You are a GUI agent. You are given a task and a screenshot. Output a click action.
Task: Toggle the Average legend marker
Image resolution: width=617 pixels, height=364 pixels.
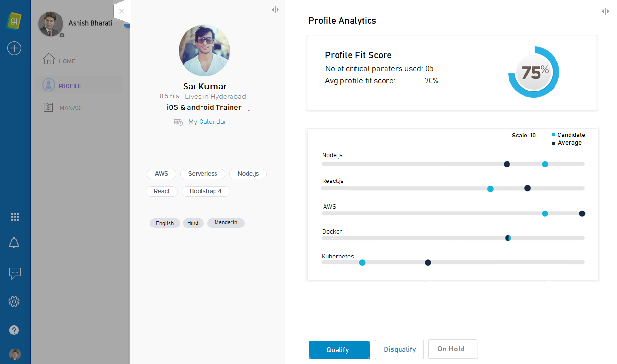553,142
